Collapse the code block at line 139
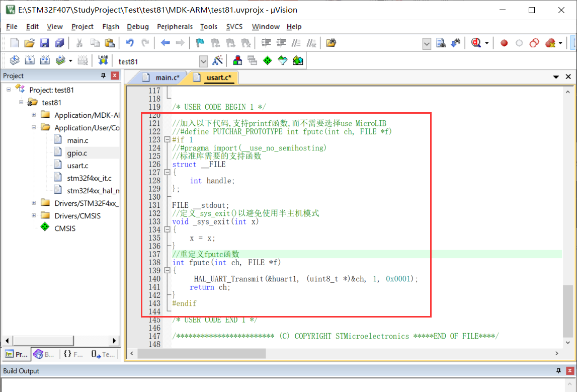Viewport: 577px width, 392px height. pyautogui.click(x=167, y=270)
